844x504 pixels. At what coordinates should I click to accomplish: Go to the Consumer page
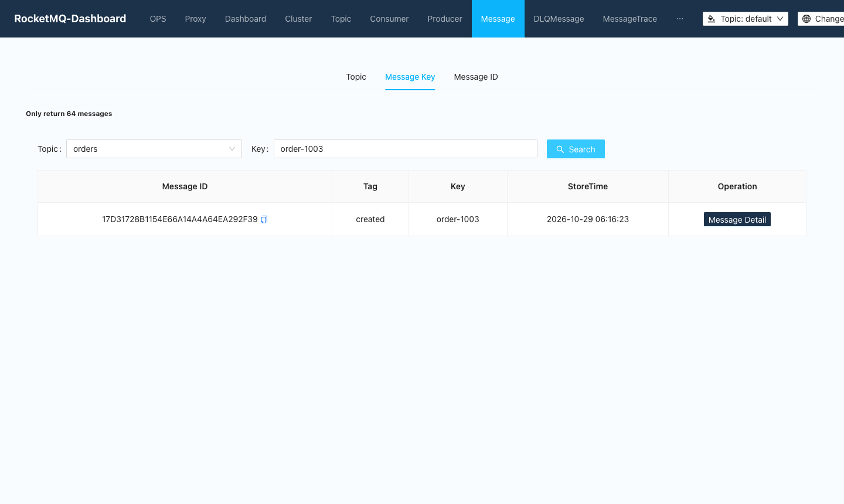point(389,19)
